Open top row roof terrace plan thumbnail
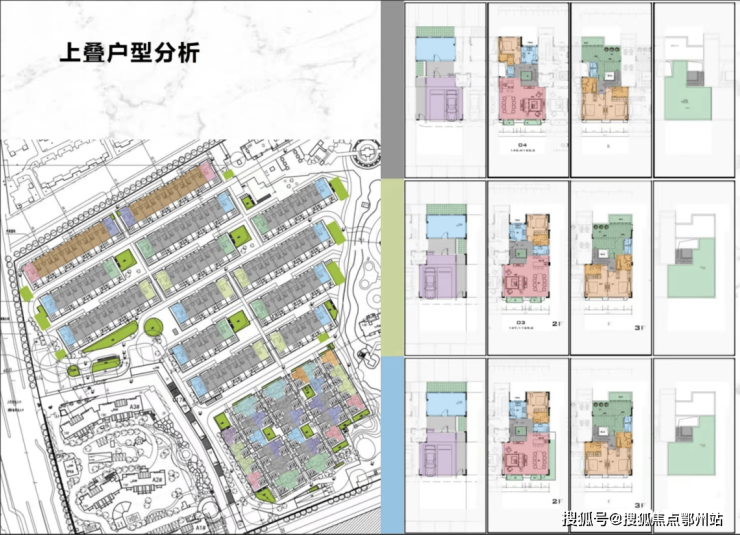Image resolution: width=740 pixels, height=535 pixels. pos(694,90)
